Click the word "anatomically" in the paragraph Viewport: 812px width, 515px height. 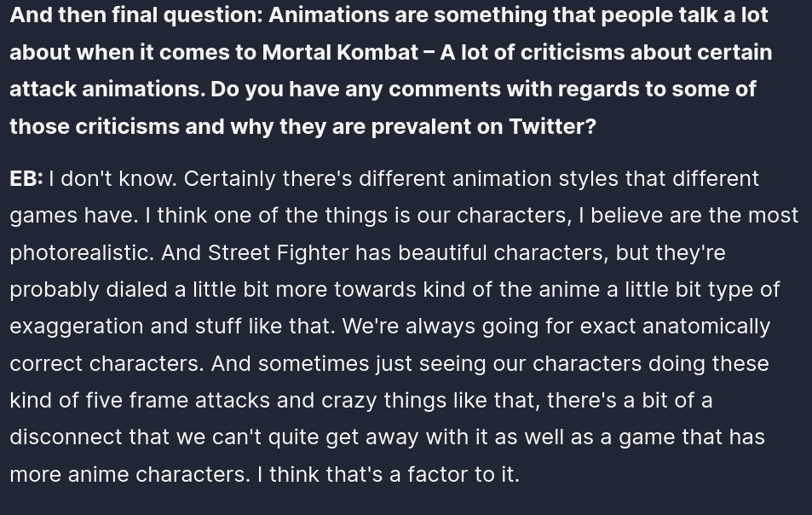[706, 327]
